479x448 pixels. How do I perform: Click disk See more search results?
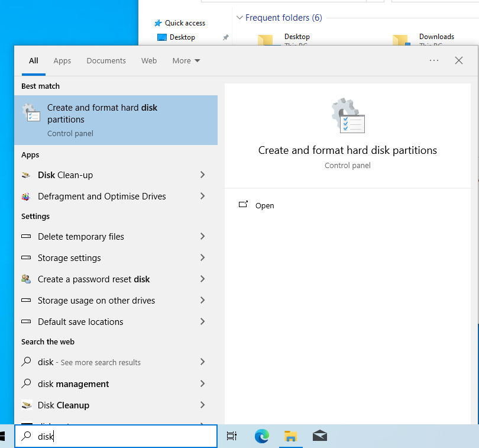point(116,362)
